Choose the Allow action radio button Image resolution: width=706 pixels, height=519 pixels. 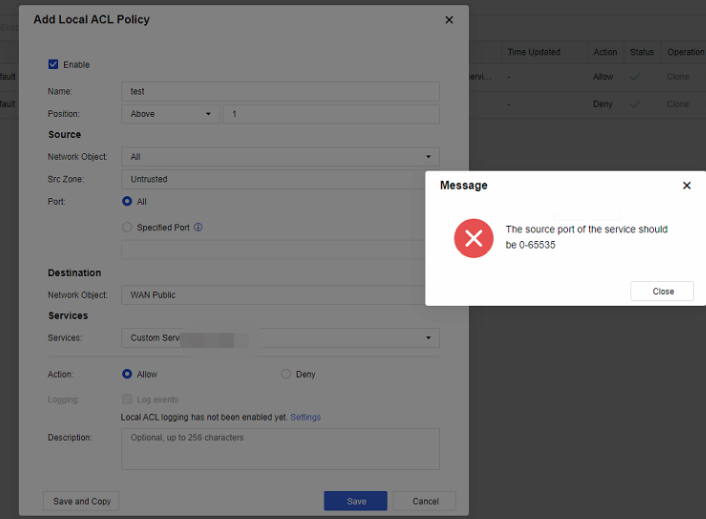click(127, 374)
